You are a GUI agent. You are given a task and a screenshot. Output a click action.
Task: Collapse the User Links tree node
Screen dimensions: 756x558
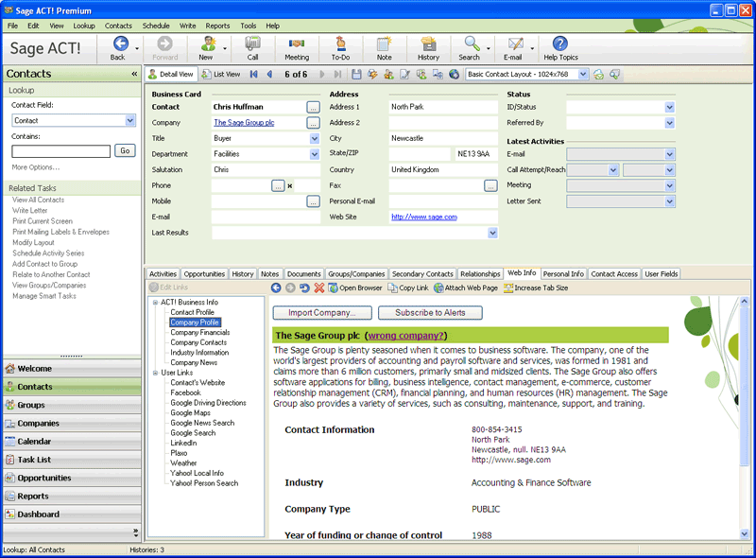pos(155,374)
